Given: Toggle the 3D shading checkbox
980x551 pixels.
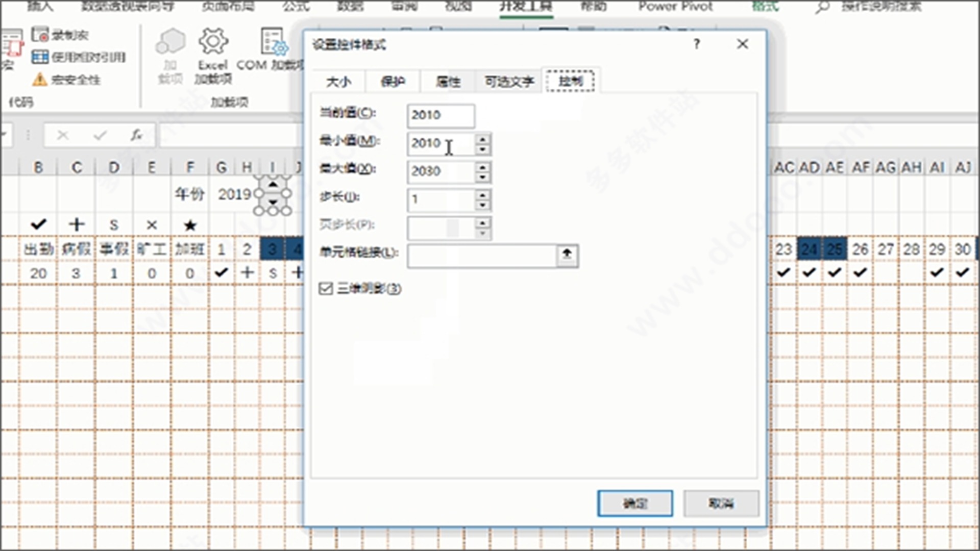Looking at the screenshot, I should coord(325,289).
